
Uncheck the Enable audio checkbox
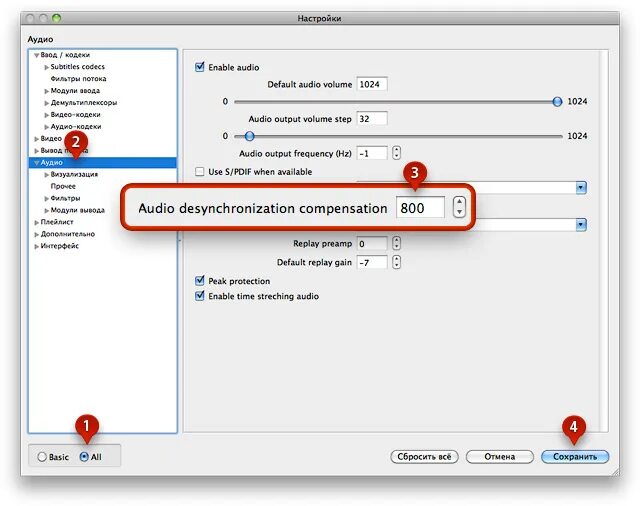[200, 67]
